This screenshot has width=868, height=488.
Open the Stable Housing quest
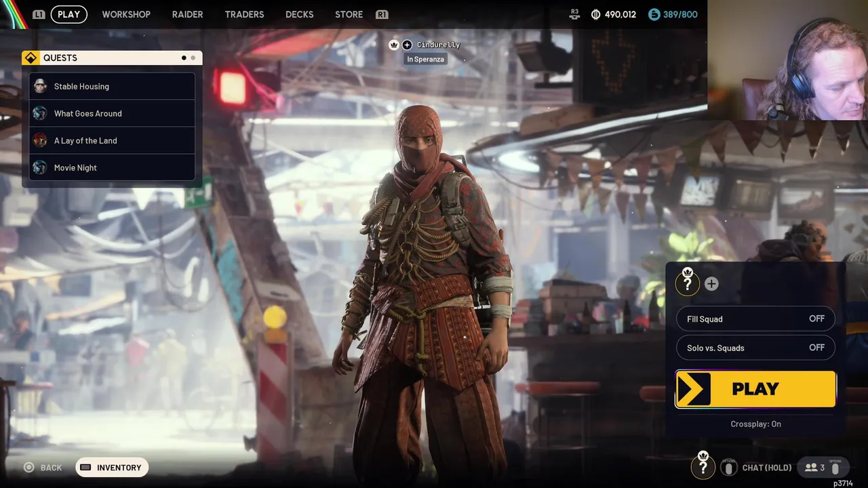(112, 86)
